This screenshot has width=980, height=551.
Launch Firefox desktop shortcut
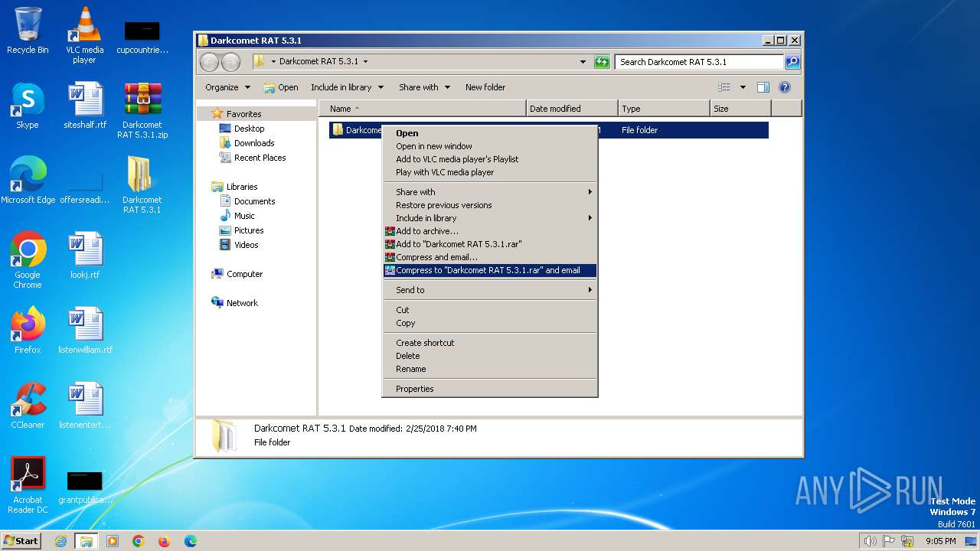(28, 331)
